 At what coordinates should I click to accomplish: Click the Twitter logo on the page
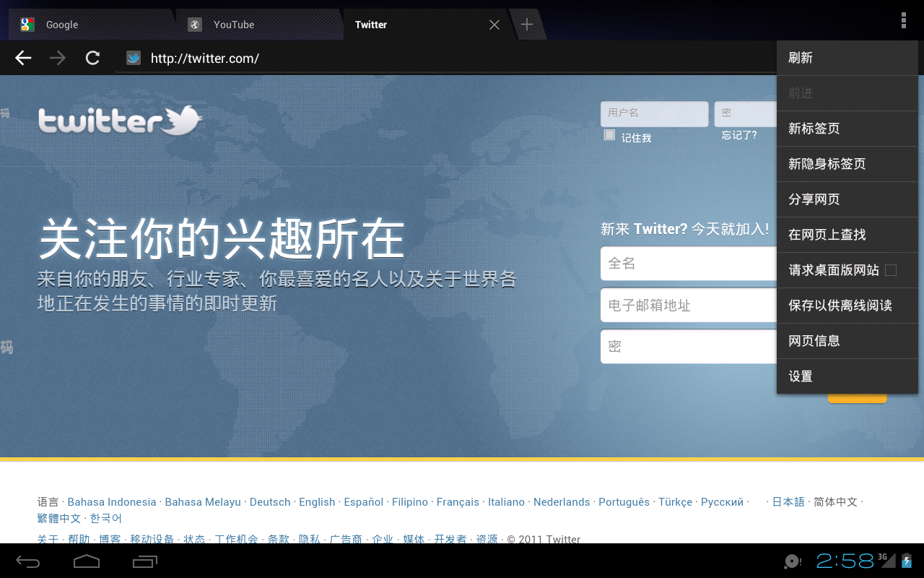(x=120, y=121)
